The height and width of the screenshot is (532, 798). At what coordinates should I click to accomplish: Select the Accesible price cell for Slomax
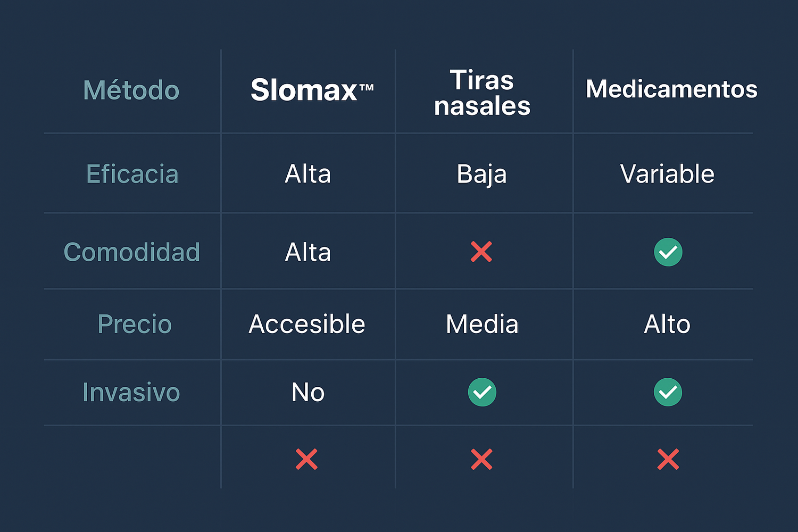pyautogui.click(x=307, y=324)
